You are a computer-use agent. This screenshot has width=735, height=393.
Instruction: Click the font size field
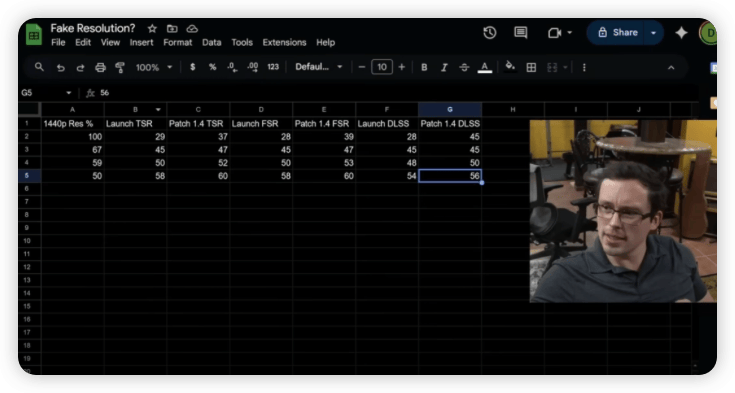point(382,67)
